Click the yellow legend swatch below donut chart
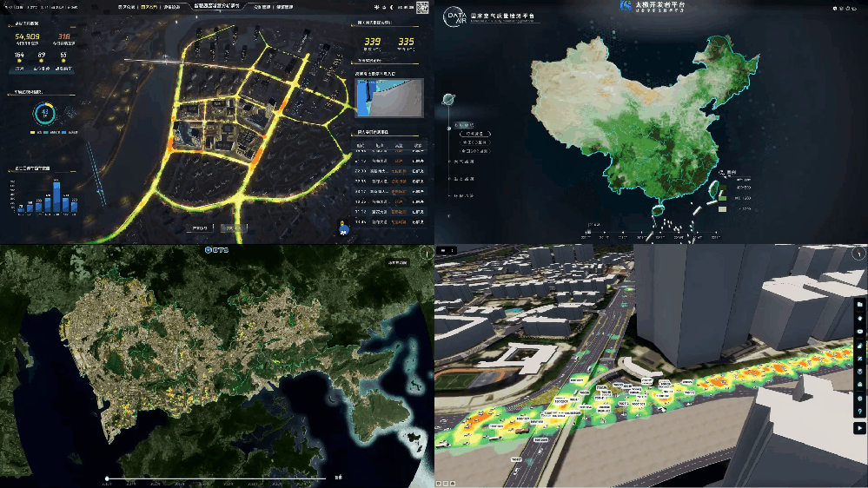 coord(33,132)
